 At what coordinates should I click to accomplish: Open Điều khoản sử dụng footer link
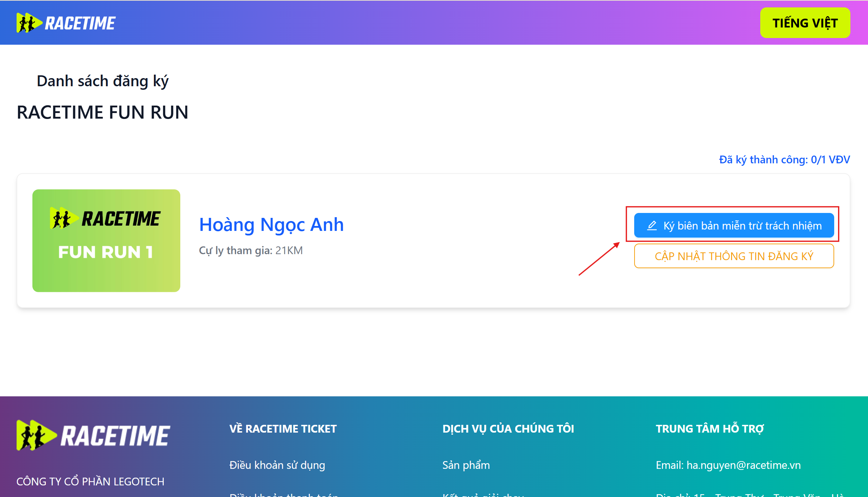point(277,465)
